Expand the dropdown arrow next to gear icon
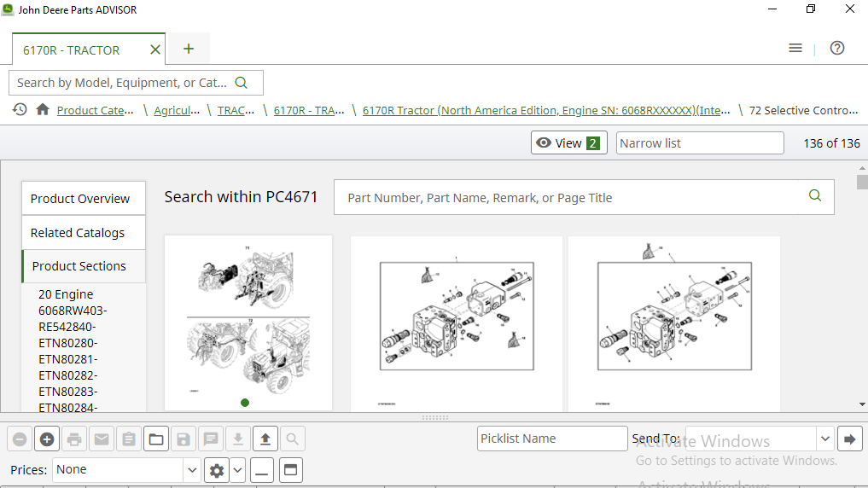The width and height of the screenshot is (868, 488). pyautogui.click(x=238, y=470)
